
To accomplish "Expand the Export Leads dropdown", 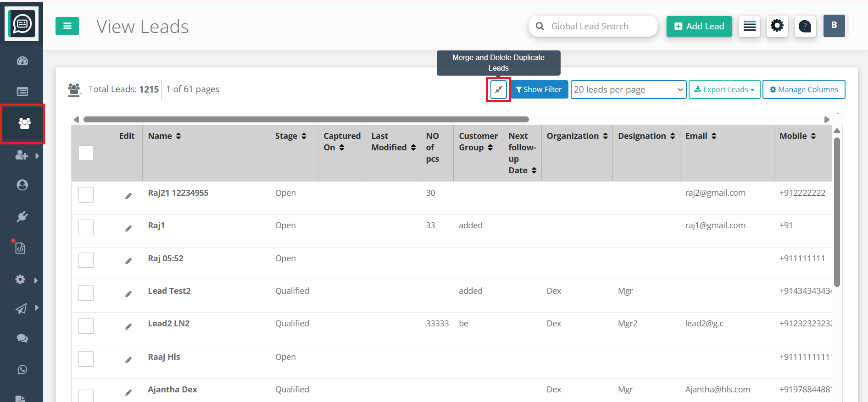I will pyautogui.click(x=724, y=89).
